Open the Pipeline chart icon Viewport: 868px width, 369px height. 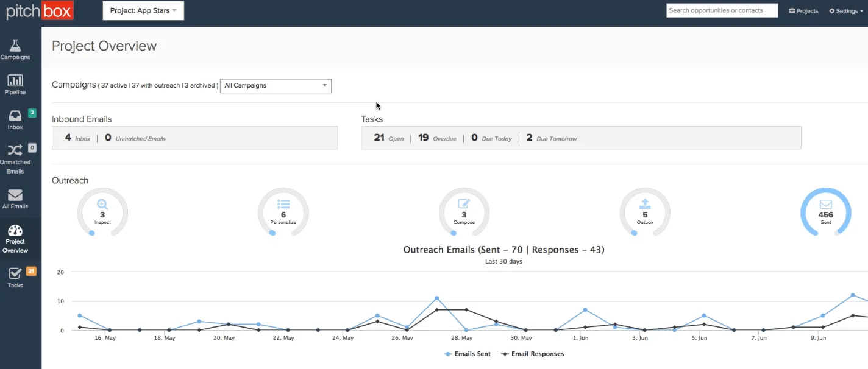15,81
